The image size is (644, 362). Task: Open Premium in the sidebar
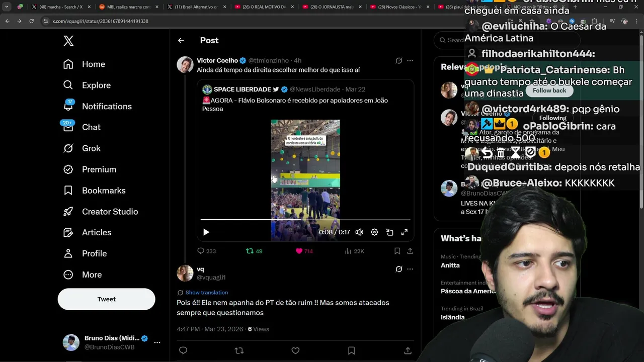(89, 169)
